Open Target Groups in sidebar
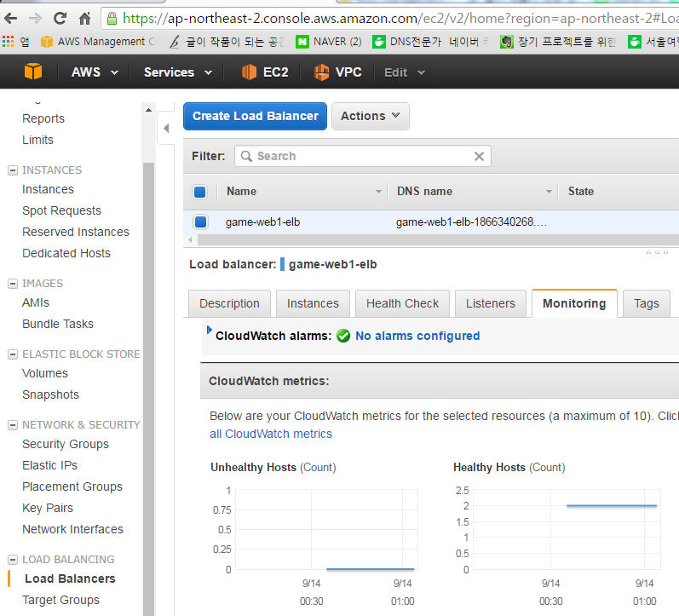 (x=60, y=600)
